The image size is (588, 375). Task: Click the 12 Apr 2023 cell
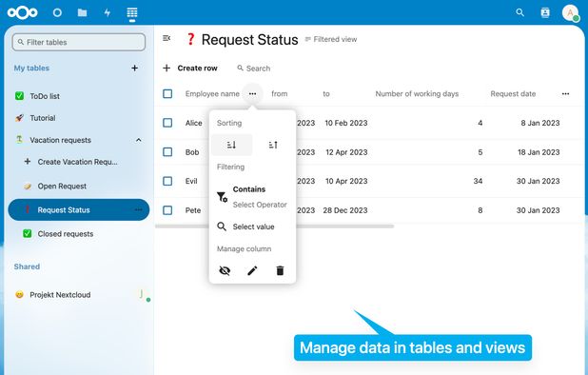click(x=346, y=152)
